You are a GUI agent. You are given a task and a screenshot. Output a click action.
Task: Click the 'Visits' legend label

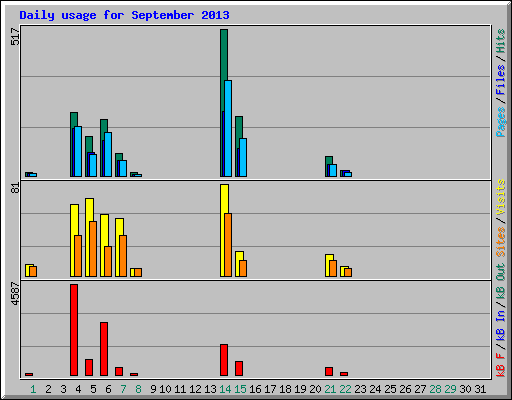(500, 197)
